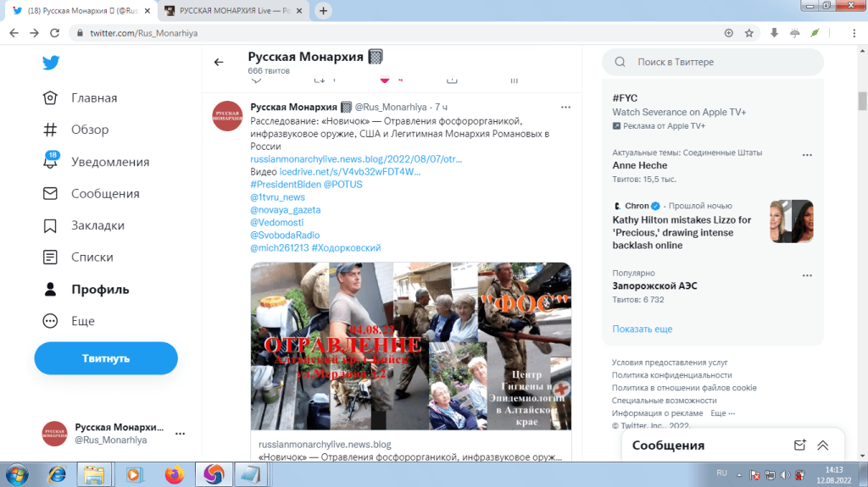Click the volume speaker tray icon

point(785,475)
